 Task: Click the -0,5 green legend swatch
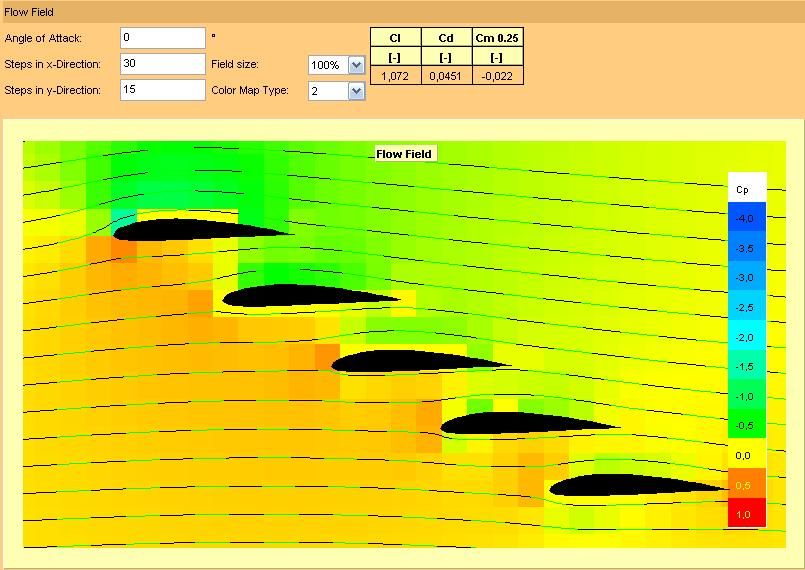(747, 424)
